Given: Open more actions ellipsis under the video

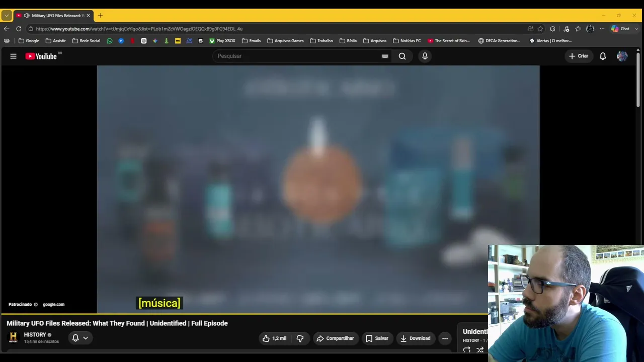Looking at the screenshot, I should [445, 338].
